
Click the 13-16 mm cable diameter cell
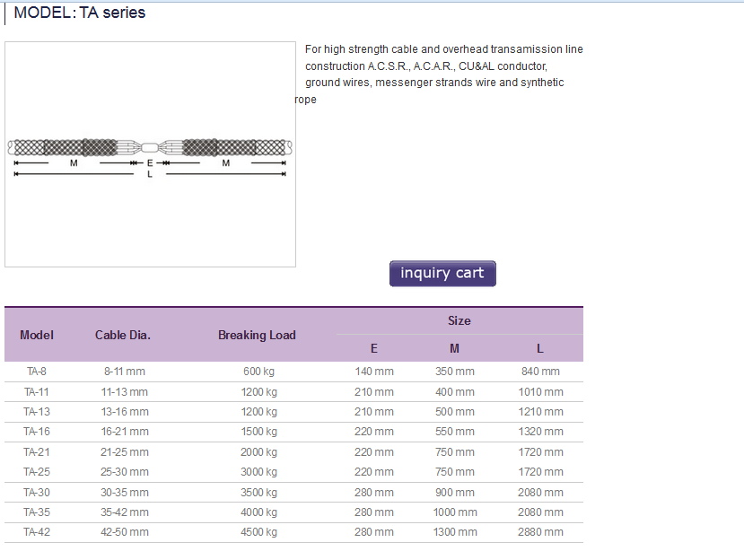pyautogui.click(x=125, y=412)
